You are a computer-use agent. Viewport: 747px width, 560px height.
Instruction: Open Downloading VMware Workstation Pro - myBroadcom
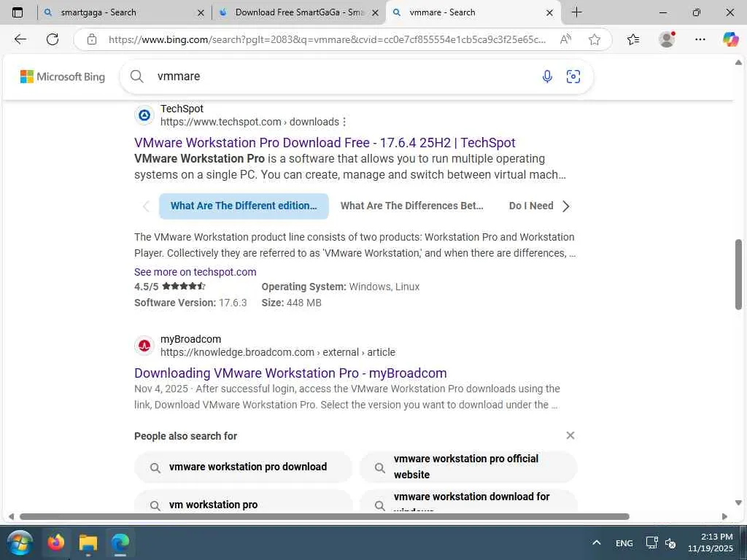coord(290,373)
